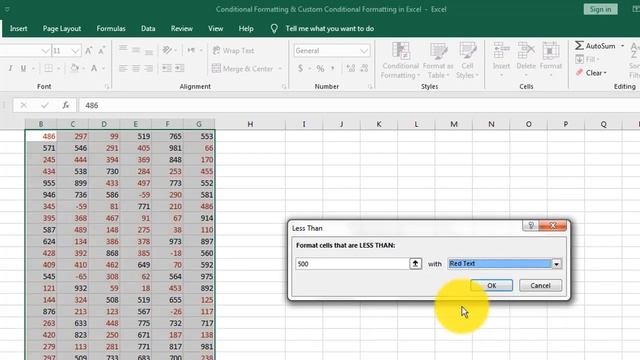Click Cancel in Less Than dialog
This screenshot has height=360, width=640.
[540, 285]
